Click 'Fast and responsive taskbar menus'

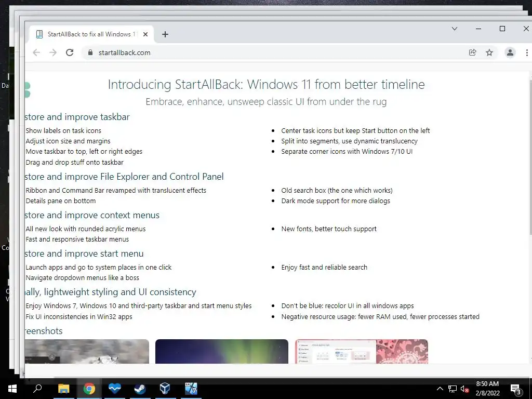(x=77, y=239)
